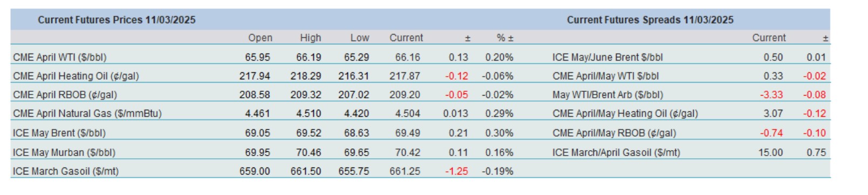Click ICE May Brent ($/bbl) label
This screenshot has width=868, height=195.
[59, 133]
